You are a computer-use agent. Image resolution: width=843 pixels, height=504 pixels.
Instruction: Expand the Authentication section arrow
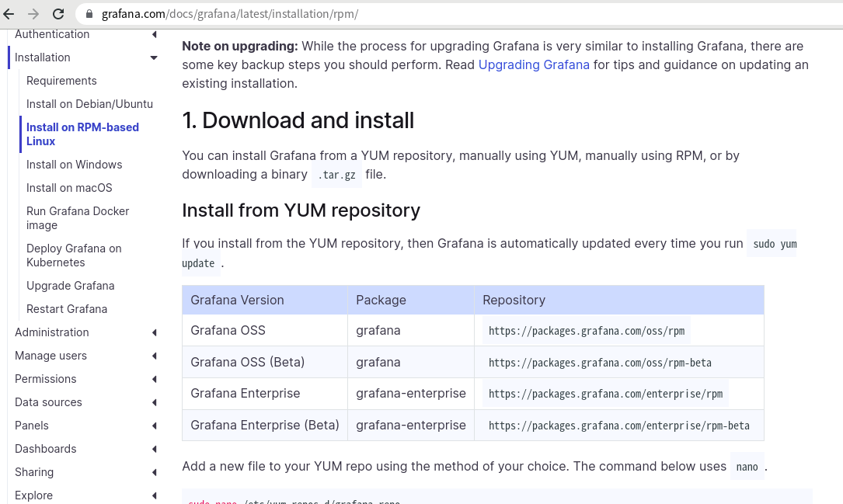tap(155, 34)
